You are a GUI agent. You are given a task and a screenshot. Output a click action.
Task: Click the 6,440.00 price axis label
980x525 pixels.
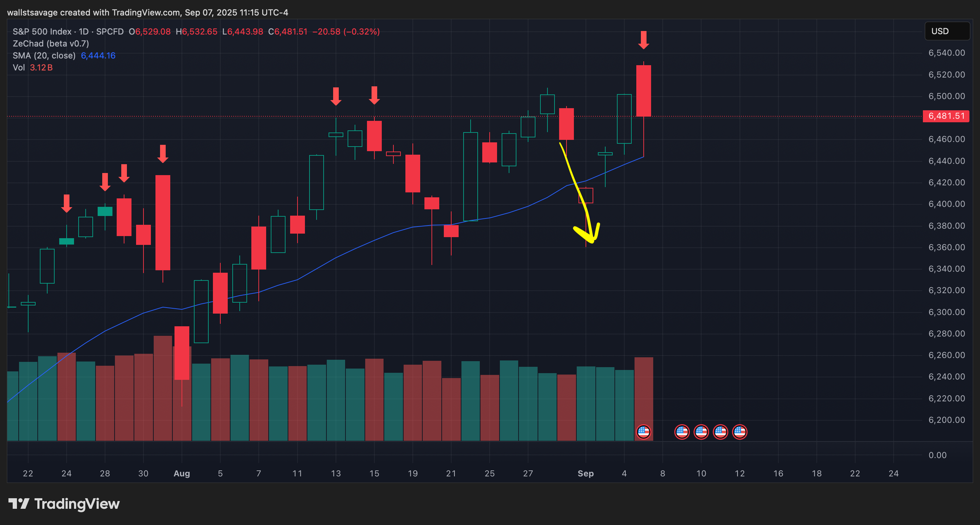[947, 161]
